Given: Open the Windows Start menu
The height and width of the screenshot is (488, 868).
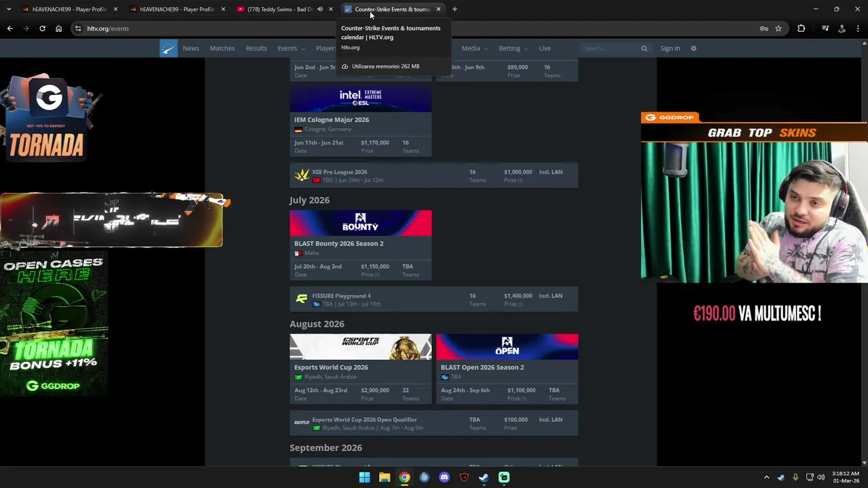Looking at the screenshot, I should [x=364, y=477].
